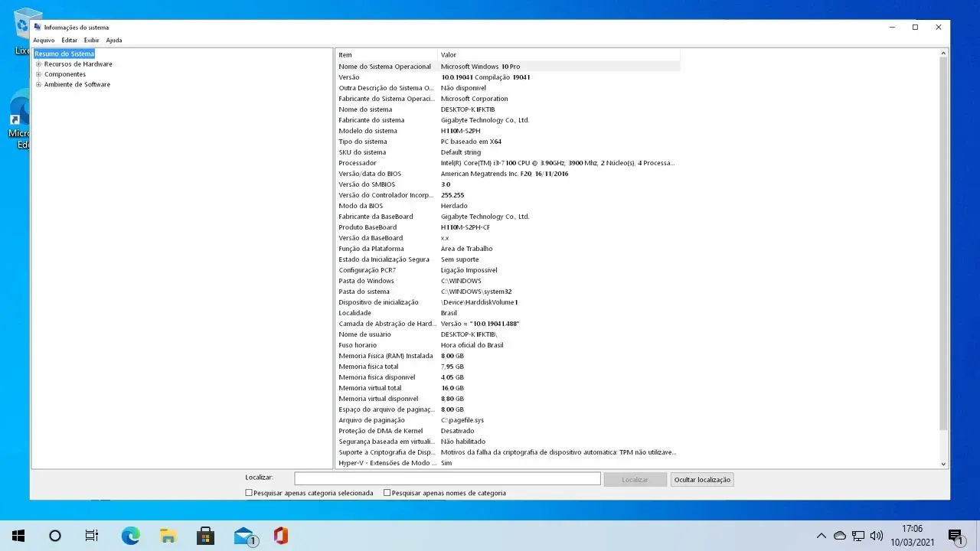Open network status icon in tray
This screenshot has height=551, width=980.
858,536
